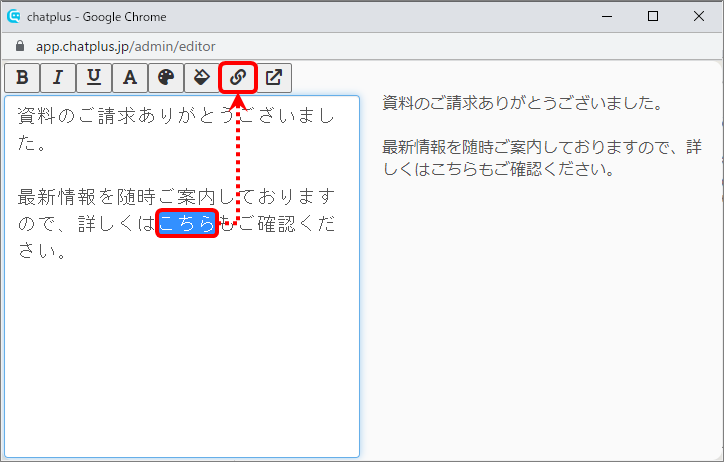Click the editor line starting 最新情報を随時ご案内
724x462 pixels.
click(176, 197)
